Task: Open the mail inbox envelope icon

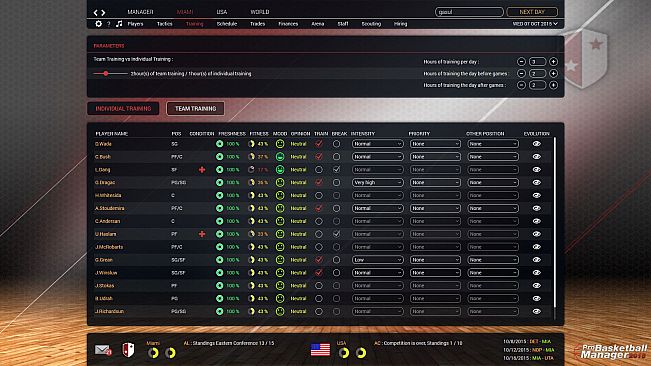Action: click(103, 350)
